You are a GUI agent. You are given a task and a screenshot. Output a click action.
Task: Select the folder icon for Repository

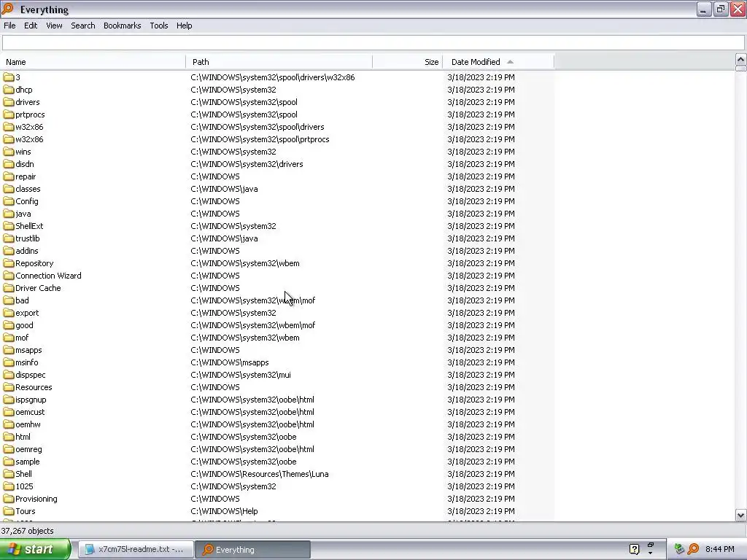coord(9,262)
